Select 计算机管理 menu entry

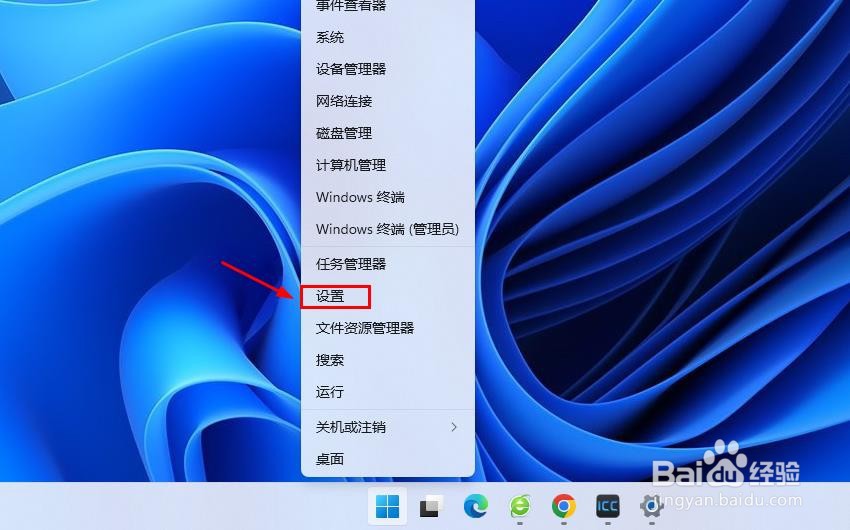click(x=388, y=165)
